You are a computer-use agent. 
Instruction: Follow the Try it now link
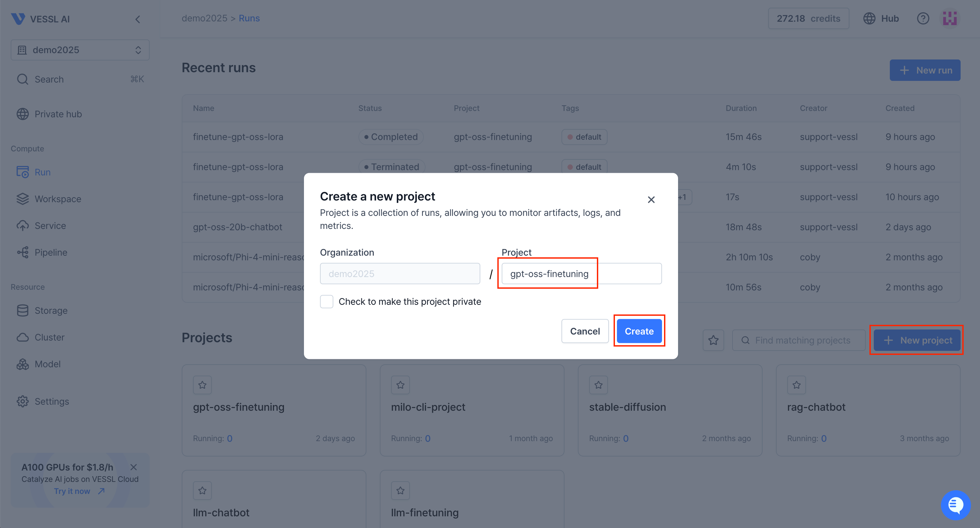(79, 491)
